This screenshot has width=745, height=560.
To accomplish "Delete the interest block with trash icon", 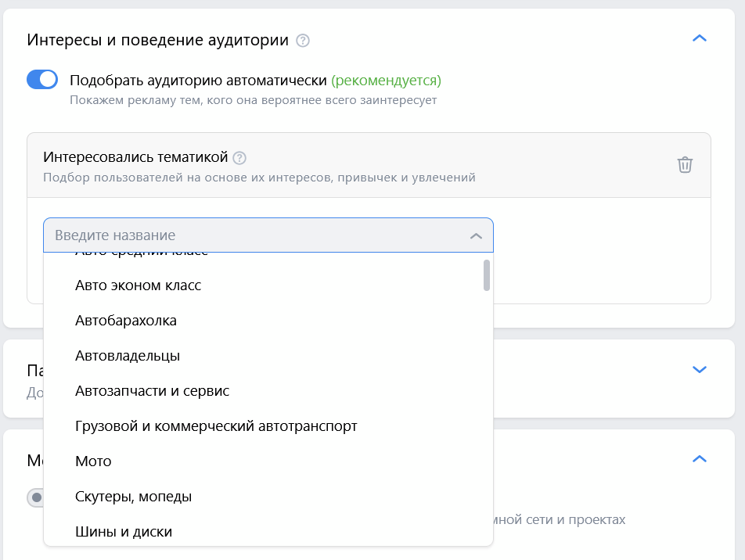I will point(685,165).
